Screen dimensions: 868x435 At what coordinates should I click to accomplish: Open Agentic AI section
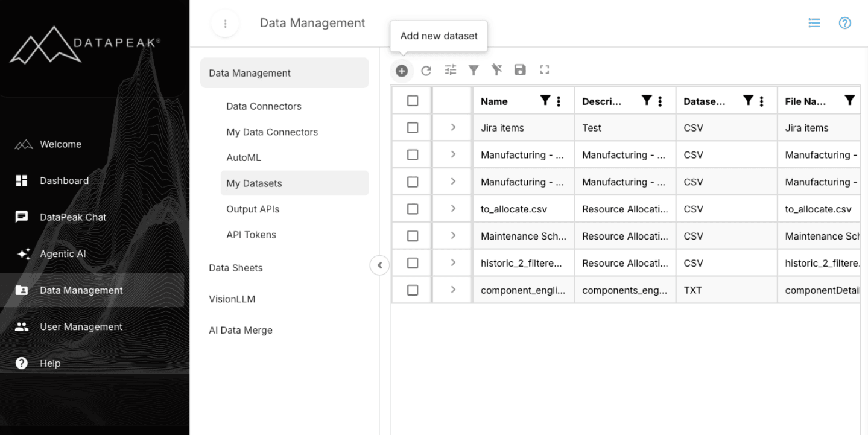[92, 254]
